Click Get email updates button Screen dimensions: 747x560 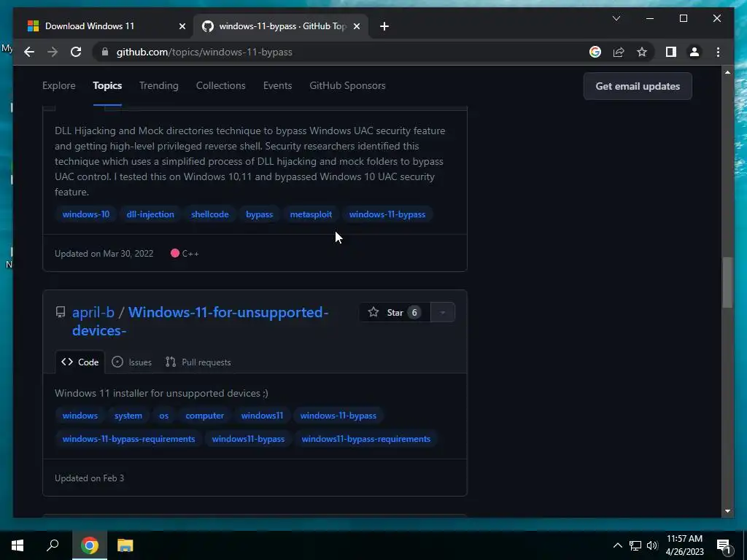(x=638, y=86)
